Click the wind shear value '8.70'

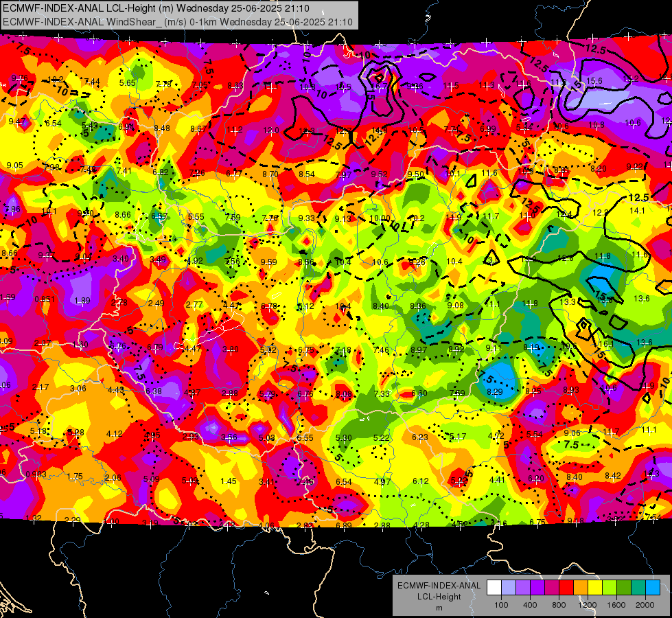pyautogui.click(x=270, y=174)
